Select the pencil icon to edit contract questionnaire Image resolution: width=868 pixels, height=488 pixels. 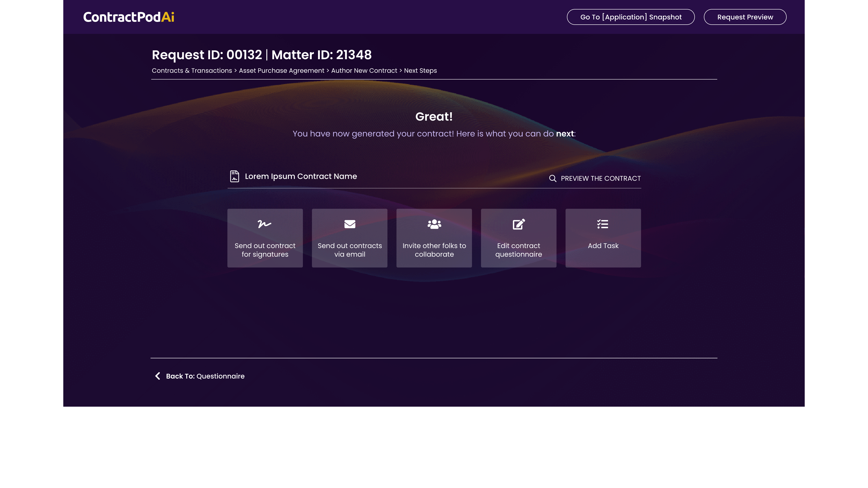click(519, 224)
